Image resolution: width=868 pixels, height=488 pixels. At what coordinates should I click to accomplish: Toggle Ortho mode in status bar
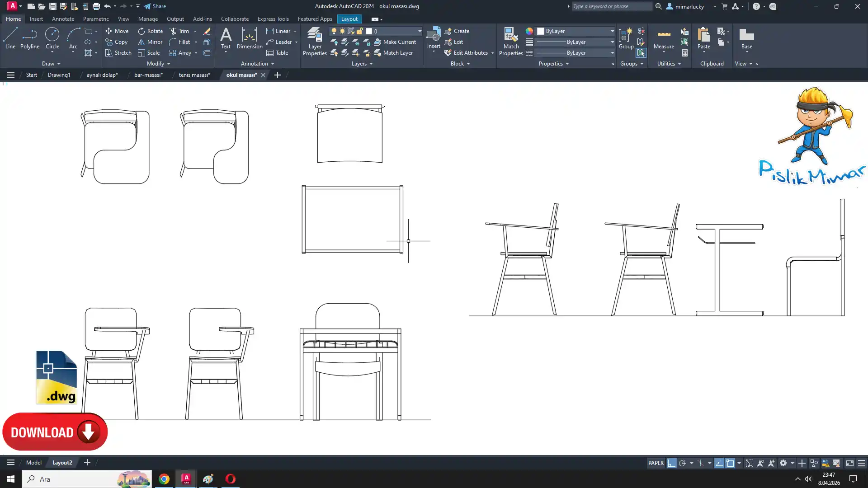(671, 463)
